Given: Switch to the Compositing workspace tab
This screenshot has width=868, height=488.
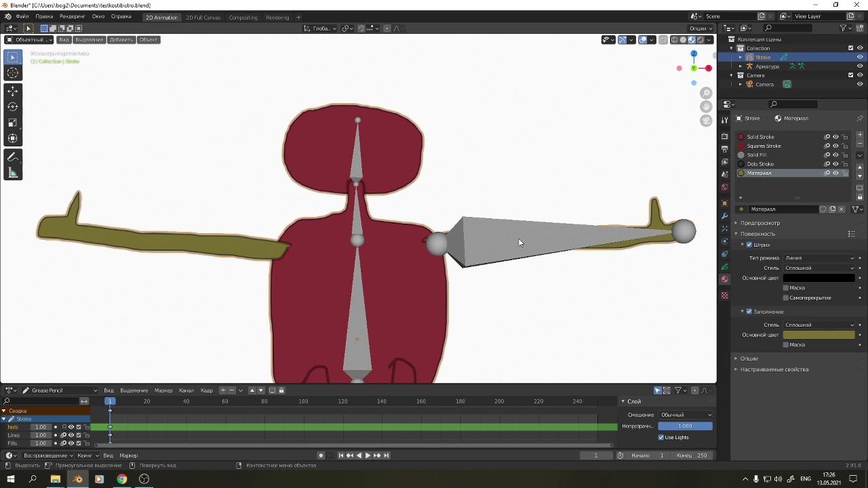Looking at the screenshot, I should [x=243, y=18].
